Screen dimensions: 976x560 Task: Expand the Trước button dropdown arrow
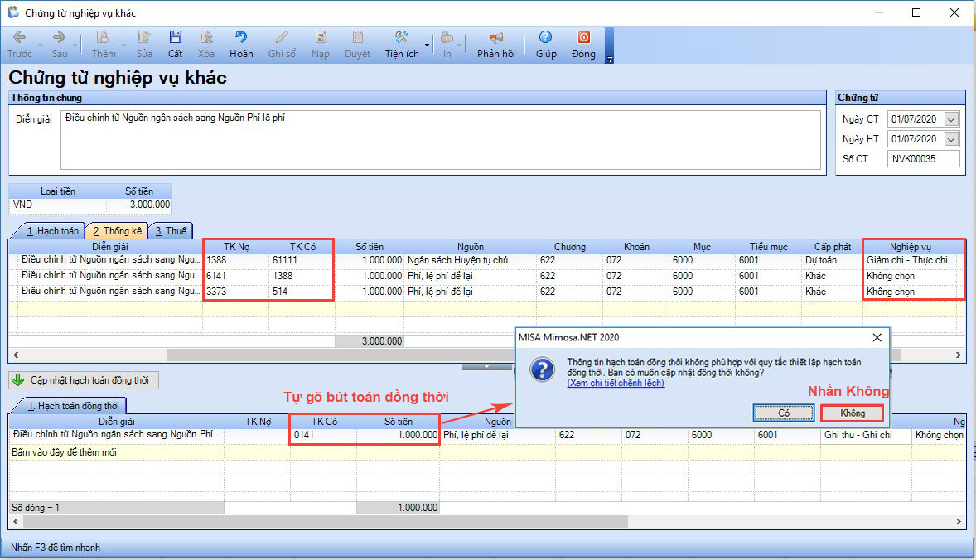pos(40,46)
